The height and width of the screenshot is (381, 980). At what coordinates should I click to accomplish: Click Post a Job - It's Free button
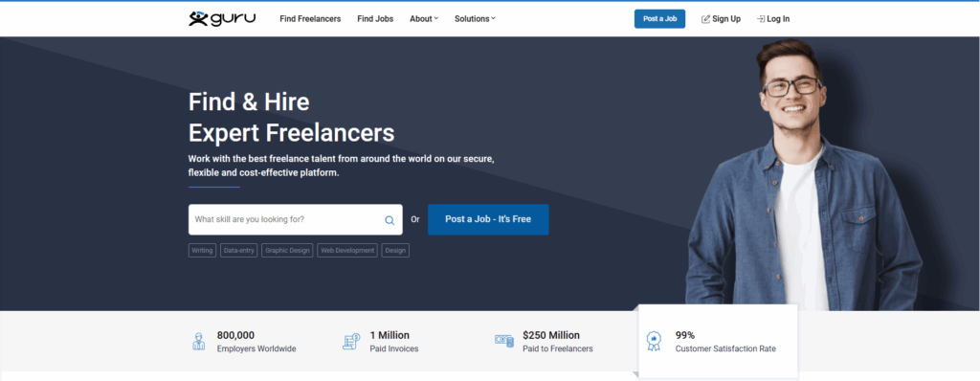(488, 219)
